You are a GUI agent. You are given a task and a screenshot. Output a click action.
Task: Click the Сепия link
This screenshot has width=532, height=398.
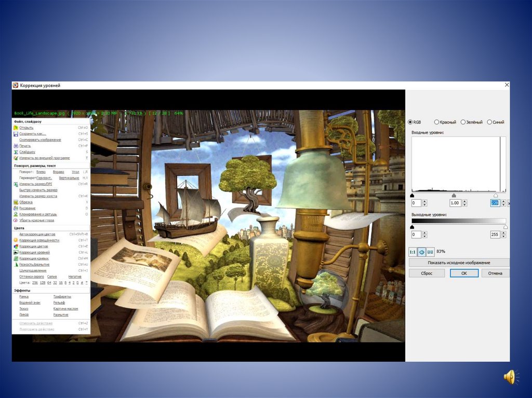52,277
